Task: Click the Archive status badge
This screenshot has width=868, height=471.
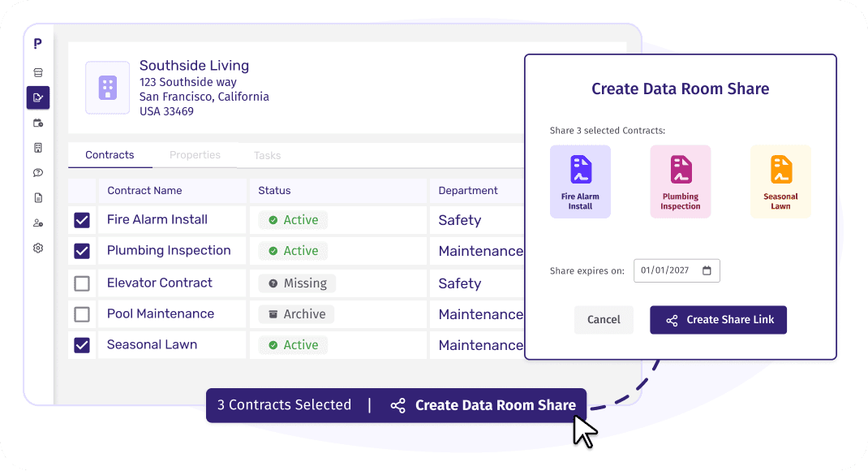Action: tap(297, 314)
